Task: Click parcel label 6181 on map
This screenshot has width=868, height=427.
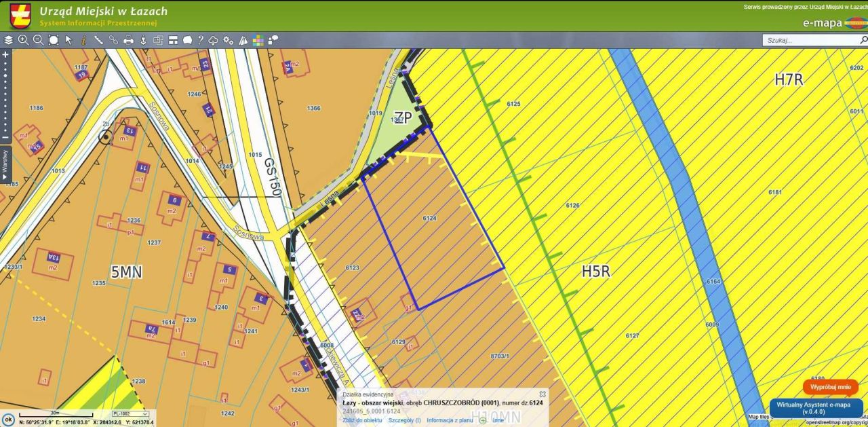Action: (775, 192)
